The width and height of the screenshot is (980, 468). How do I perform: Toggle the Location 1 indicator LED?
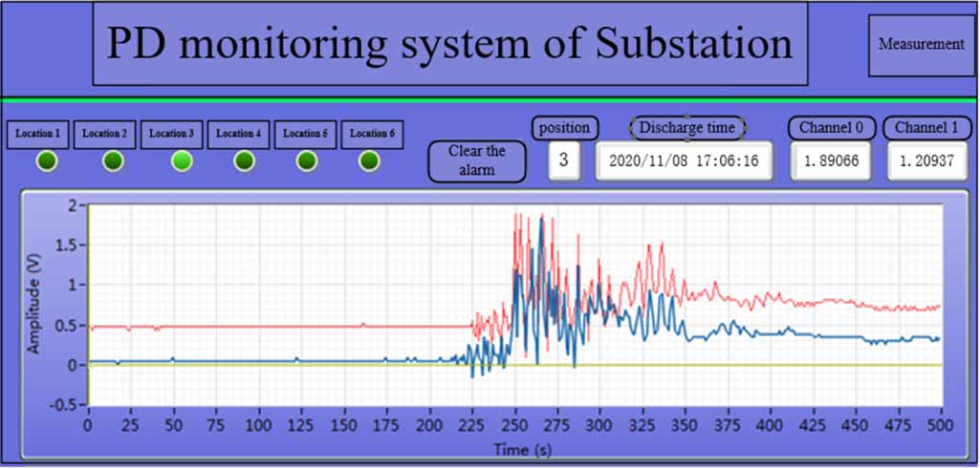pyautogui.click(x=47, y=161)
